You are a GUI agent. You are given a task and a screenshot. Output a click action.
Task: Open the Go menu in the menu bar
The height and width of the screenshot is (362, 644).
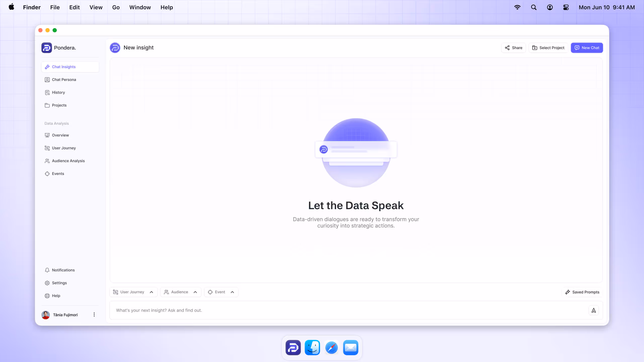click(x=116, y=7)
